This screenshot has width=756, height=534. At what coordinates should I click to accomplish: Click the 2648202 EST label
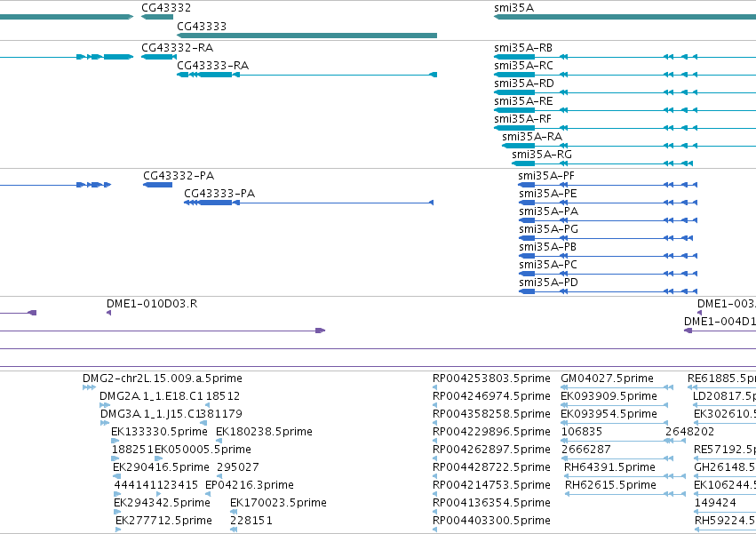tap(690, 432)
